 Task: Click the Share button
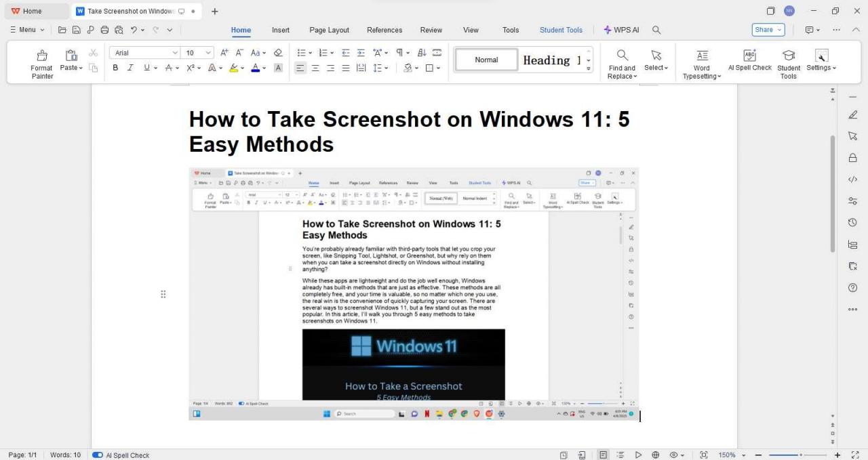pyautogui.click(x=765, y=29)
